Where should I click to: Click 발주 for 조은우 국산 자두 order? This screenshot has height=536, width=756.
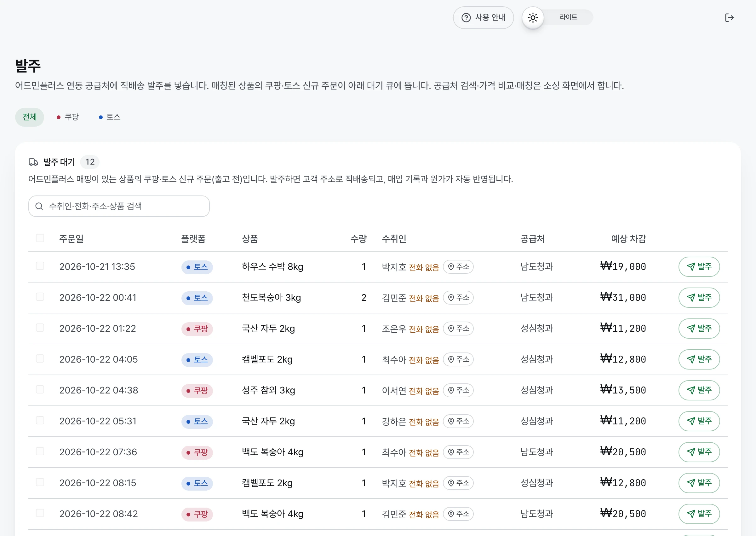(699, 329)
